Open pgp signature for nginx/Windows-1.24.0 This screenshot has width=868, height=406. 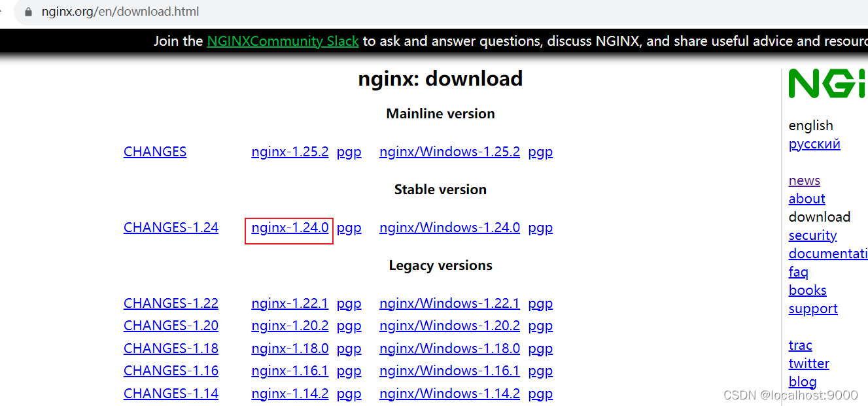(540, 228)
